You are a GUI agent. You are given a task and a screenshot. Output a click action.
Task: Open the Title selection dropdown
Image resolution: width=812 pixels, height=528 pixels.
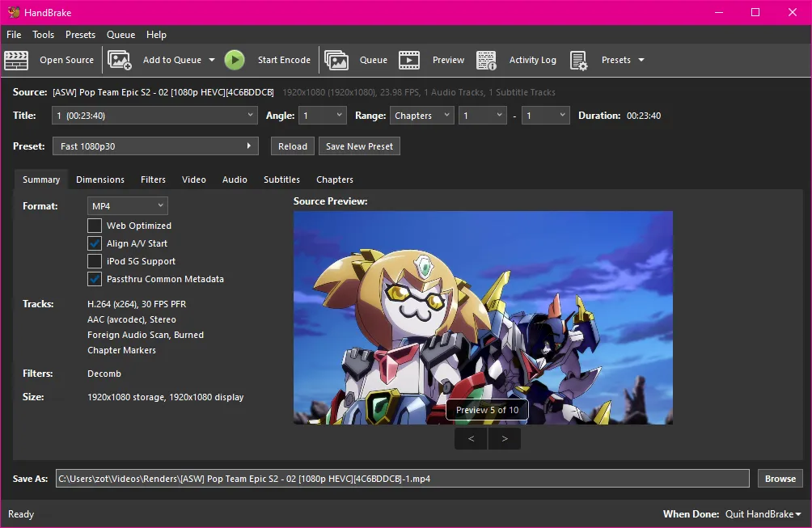coord(154,116)
